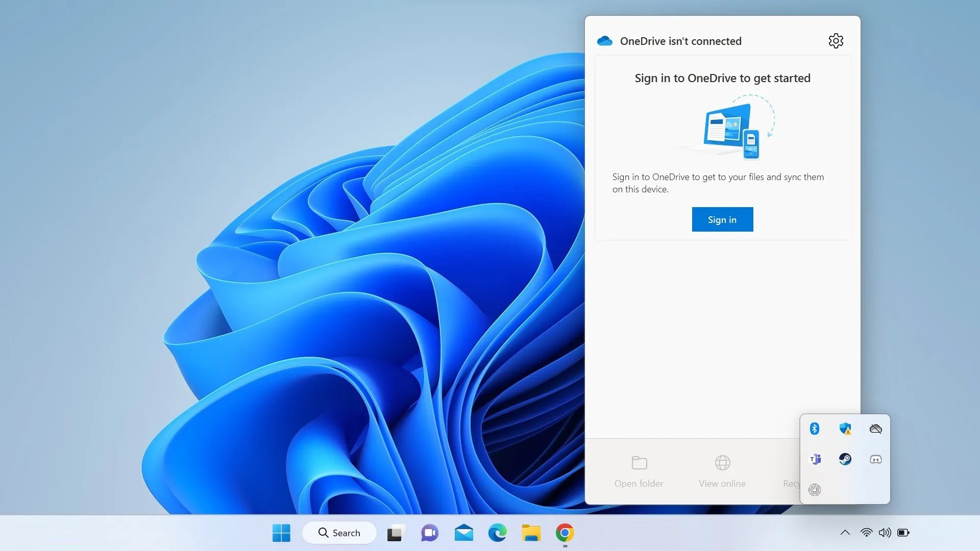The height and width of the screenshot is (551, 980).
Task: Open the Mail app from the taskbar
Action: pyautogui.click(x=463, y=533)
